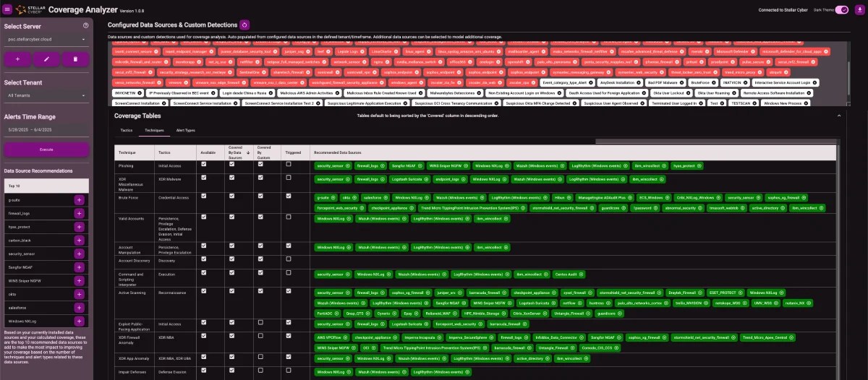The height and width of the screenshot is (380, 868).
Task: Click the Phishing technique cell
Action: pyautogui.click(x=135, y=165)
